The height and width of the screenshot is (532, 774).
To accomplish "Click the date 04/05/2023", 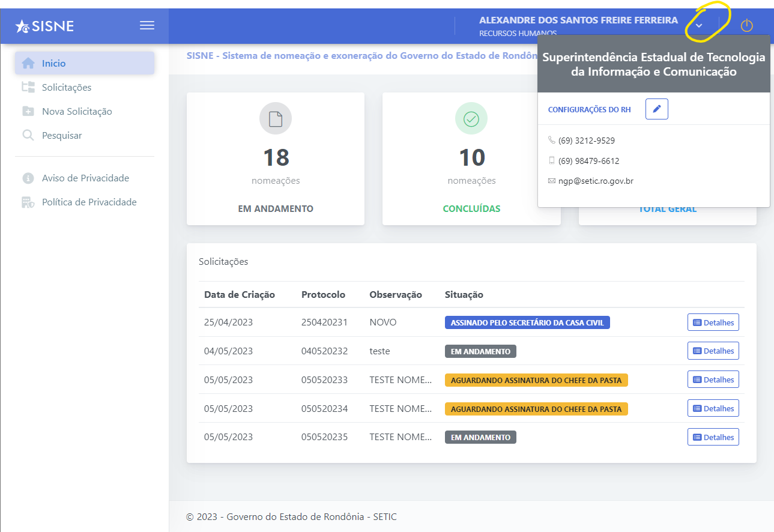I will pos(228,351).
